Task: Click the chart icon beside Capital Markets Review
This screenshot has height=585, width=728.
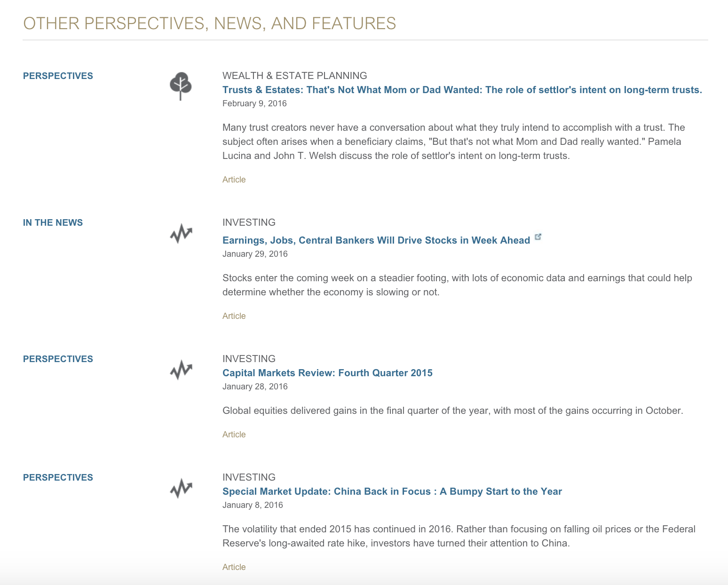Action: (x=181, y=370)
